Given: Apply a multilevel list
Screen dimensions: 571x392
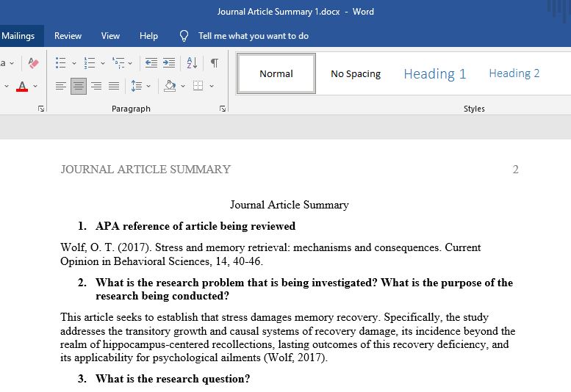Looking at the screenshot, I should tap(118, 63).
